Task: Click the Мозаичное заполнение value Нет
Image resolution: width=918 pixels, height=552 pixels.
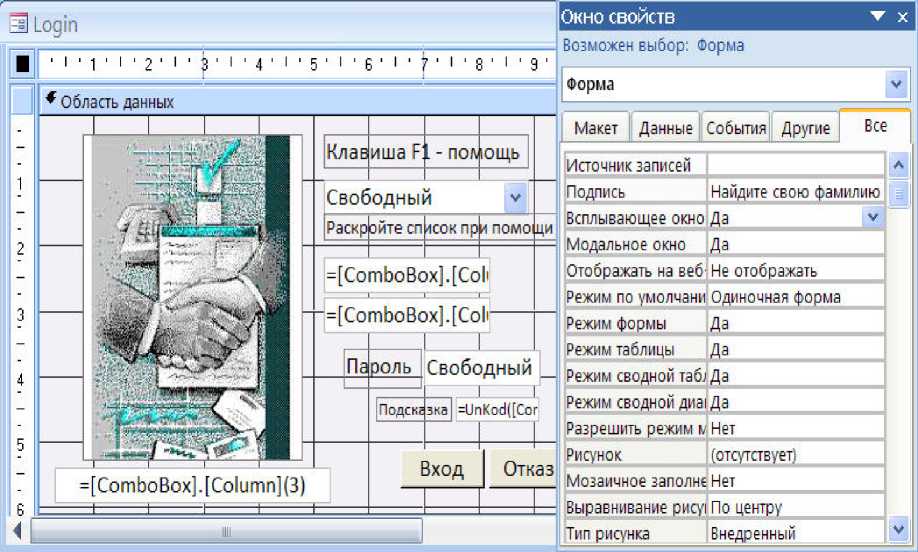Action: [x=796, y=481]
